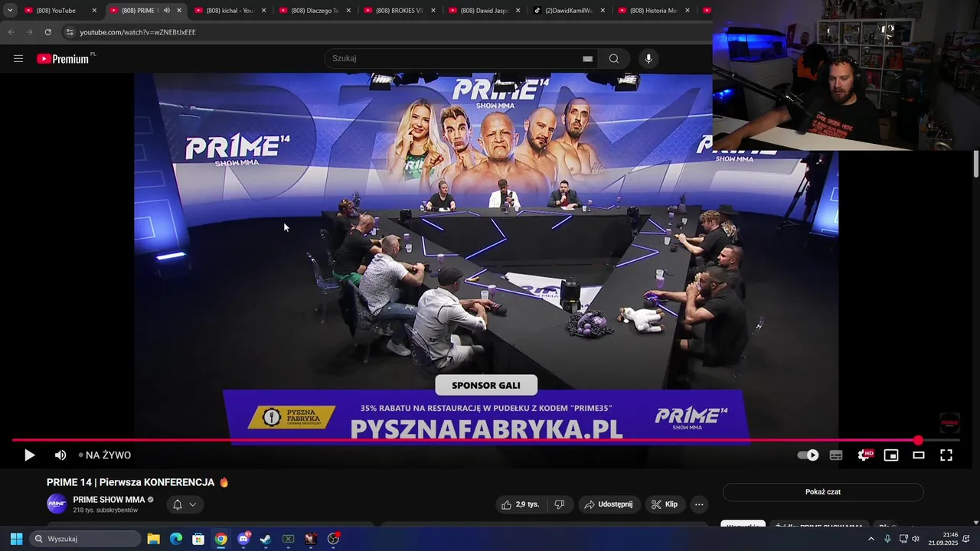Switch to theater mode

(919, 455)
